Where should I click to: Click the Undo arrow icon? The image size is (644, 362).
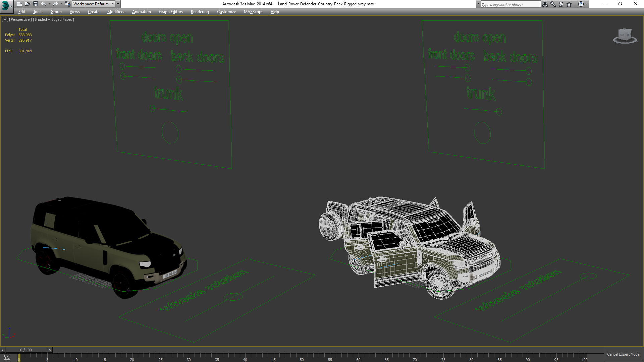[x=44, y=4]
